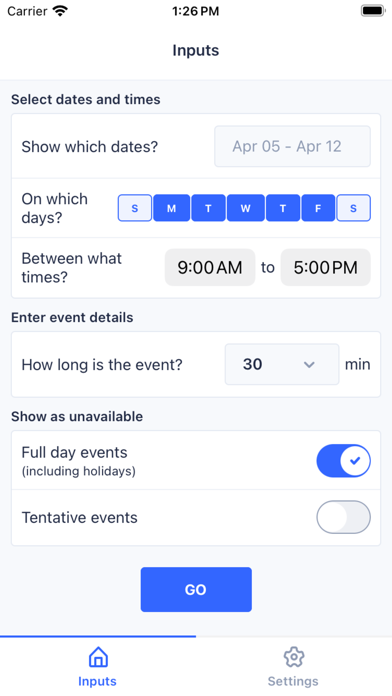392x696 pixels.
Task: Open the 5:00 PM end time picker
Action: click(x=325, y=267)
